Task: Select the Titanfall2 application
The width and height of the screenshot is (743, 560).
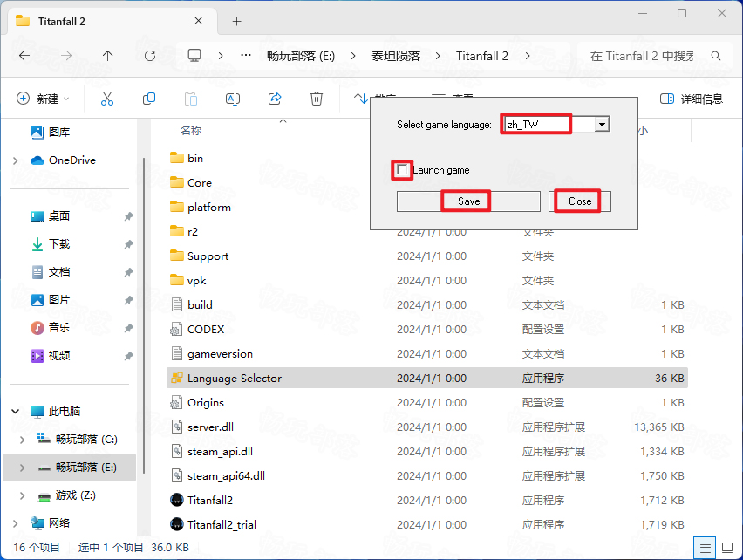Action: point(201,501)
